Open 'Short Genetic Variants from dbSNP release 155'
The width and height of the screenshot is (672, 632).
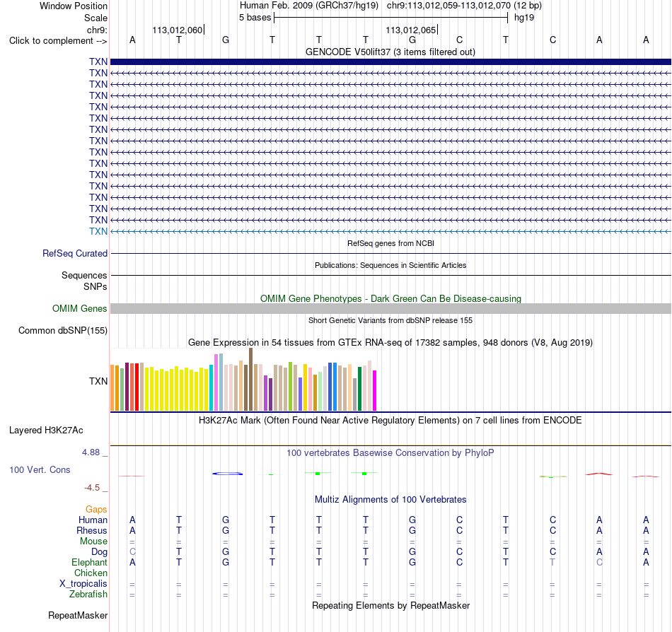click(390, 320)
